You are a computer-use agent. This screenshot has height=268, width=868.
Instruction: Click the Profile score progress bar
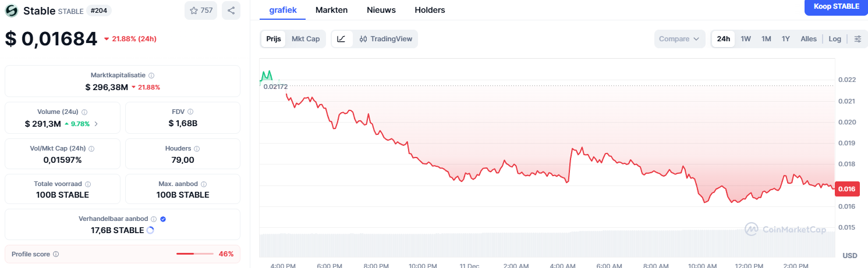coord(195,253)
